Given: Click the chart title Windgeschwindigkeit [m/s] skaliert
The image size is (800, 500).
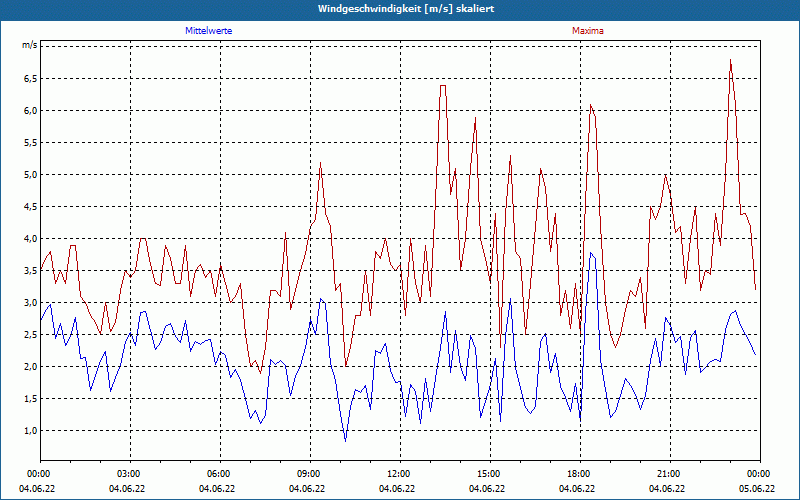Looking at the screenshot, I should point(406,9).
